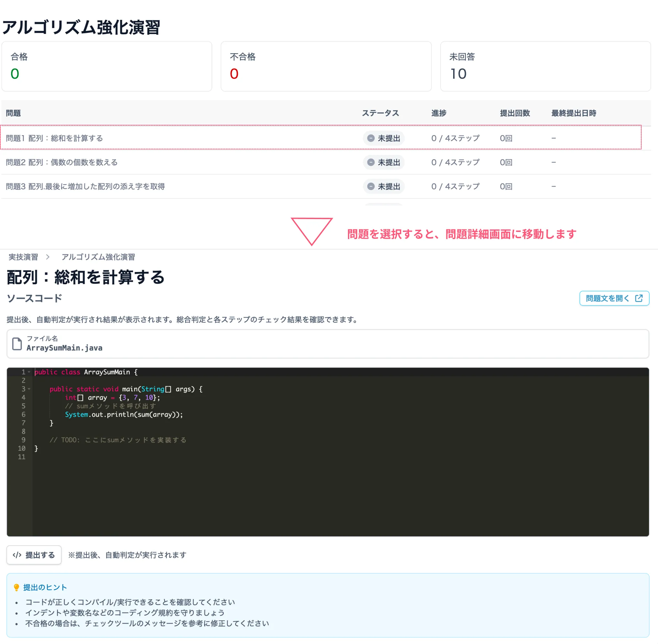Click the 未提出 status badge for 問題3
The width and height of the screenshot is (658, 644).
384,186
